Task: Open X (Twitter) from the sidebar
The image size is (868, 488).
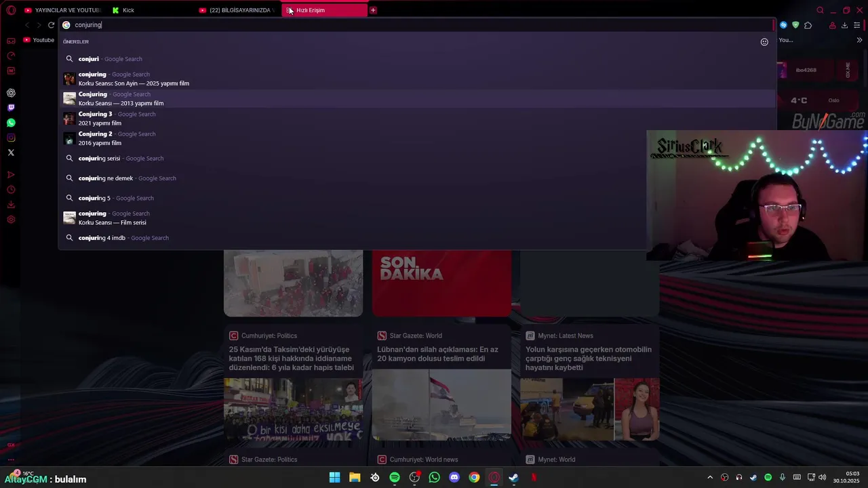Action: pyautogui.click(x=11, y=152)
